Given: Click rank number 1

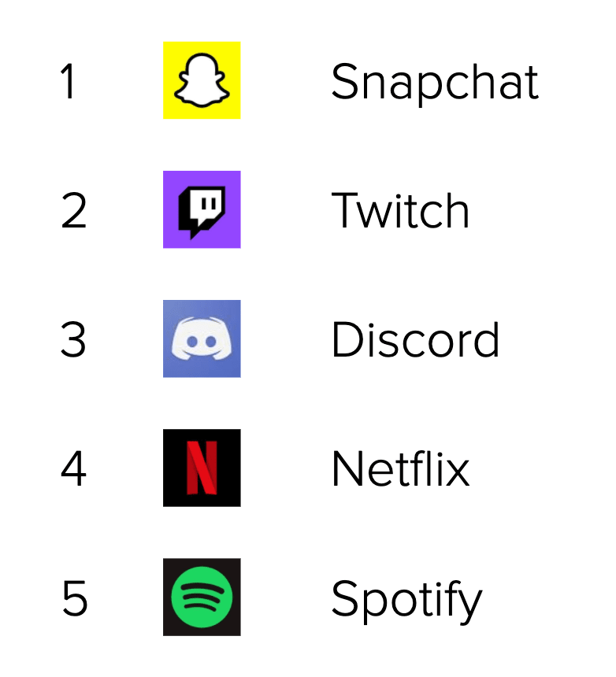Looking at the screenshot, I should [x=69, y=81].
